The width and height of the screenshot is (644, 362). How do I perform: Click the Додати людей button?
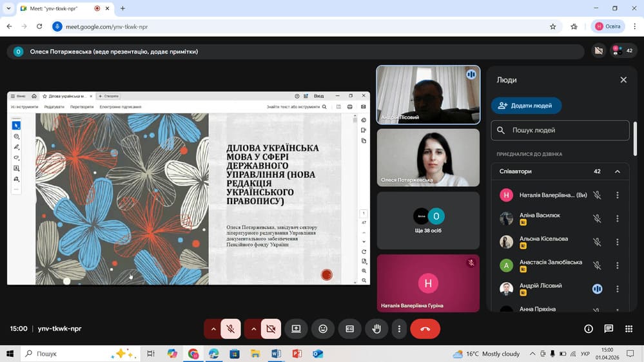click(526, 106)
